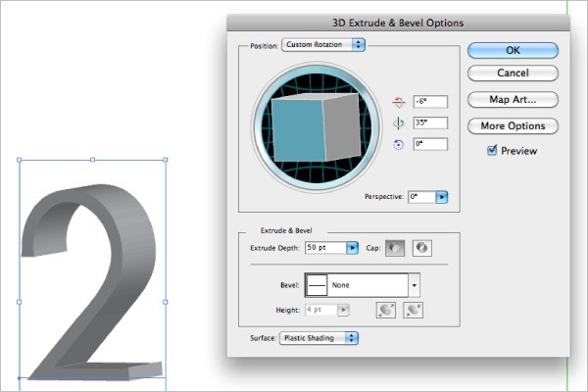Open the bevel Height slider arrow
This screenshot has width=588, height=392.
coord(344,310)
